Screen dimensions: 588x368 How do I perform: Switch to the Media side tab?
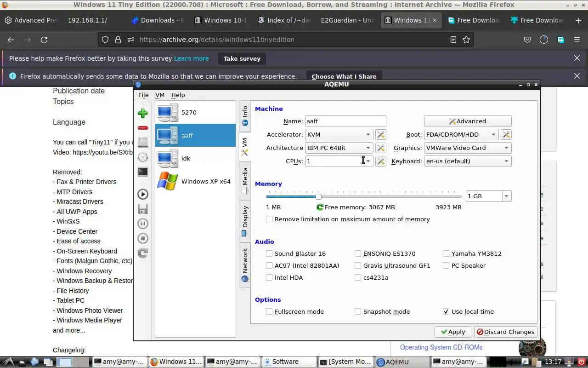245,181
